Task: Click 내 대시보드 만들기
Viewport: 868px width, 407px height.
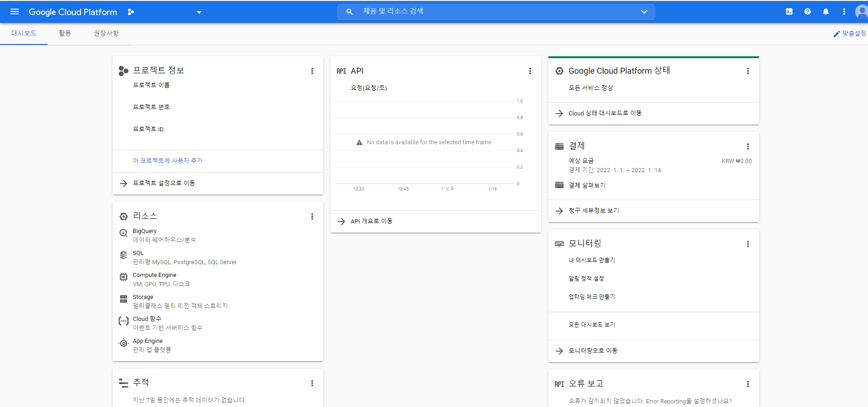Action: click(x=591, y=260)
